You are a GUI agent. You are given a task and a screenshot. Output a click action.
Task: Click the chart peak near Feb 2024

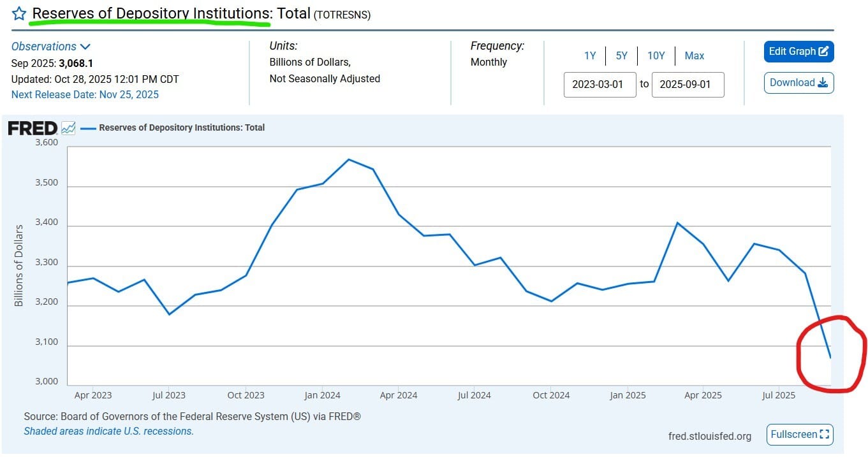[x=348, y=159]
